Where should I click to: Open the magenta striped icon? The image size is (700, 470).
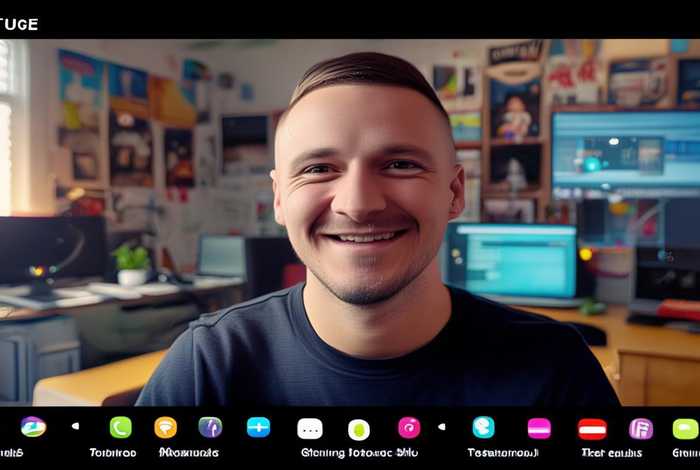(x=539, y=428)
